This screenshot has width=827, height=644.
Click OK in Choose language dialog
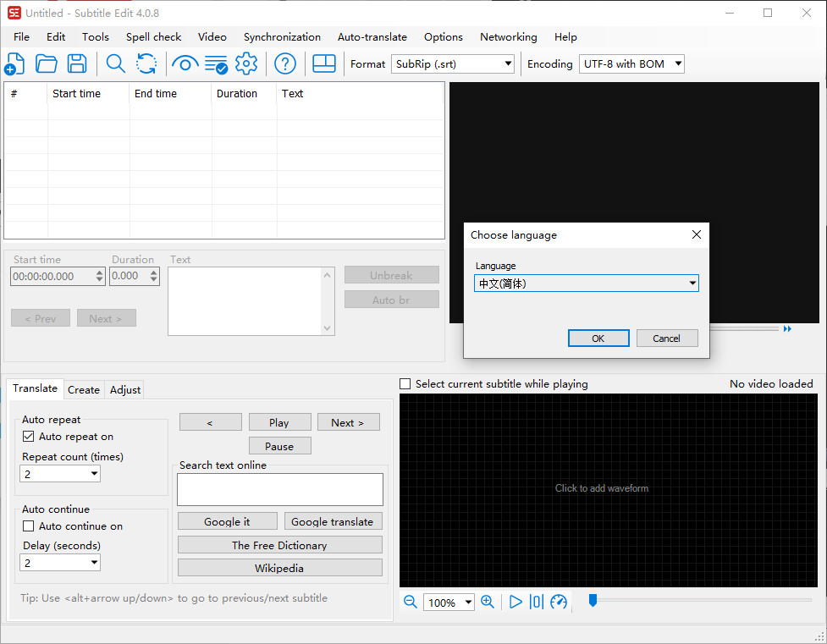598,339
